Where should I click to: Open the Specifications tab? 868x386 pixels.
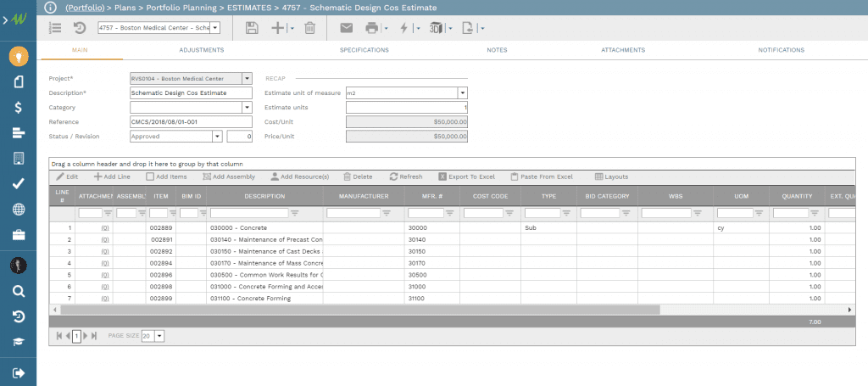[364, 50]
